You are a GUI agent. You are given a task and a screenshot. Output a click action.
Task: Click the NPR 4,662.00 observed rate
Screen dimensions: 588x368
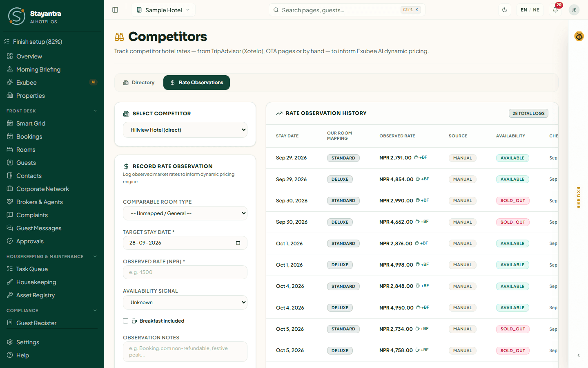[396, 222]
